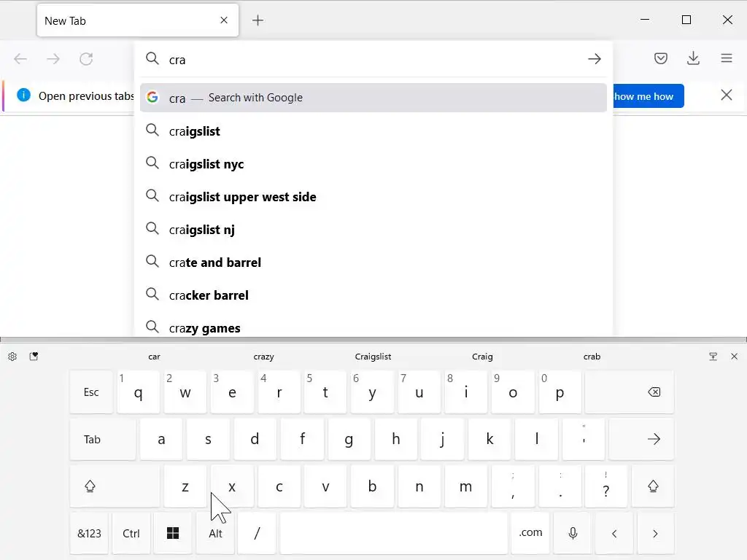Switch to the &123 symbols layout

(x=90, y=533)
